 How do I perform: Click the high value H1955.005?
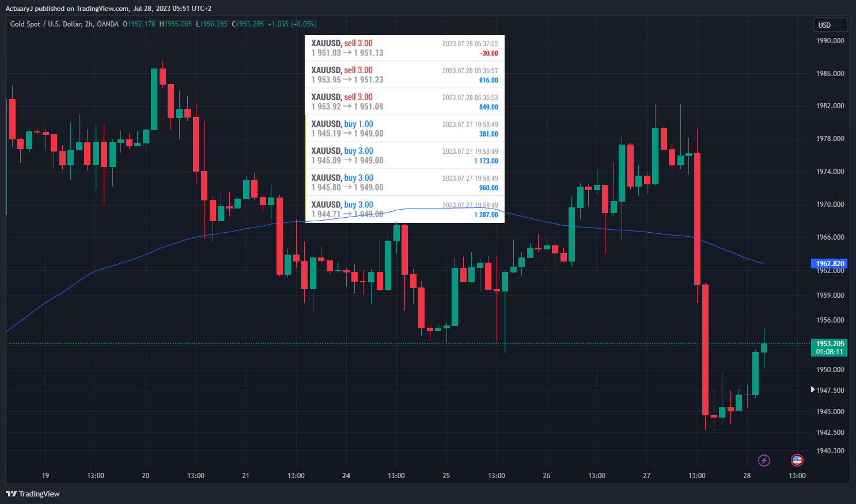pyautogui.click(x=176, y=24)
